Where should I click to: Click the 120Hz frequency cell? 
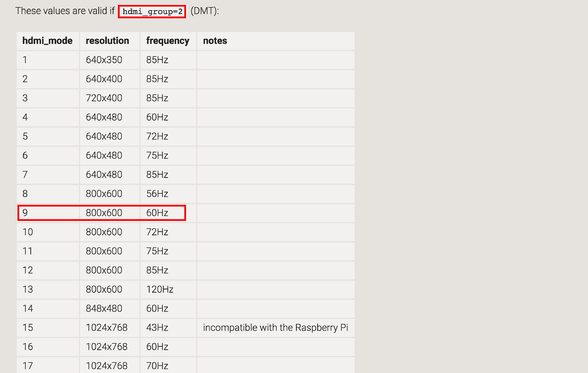(160, 289)
